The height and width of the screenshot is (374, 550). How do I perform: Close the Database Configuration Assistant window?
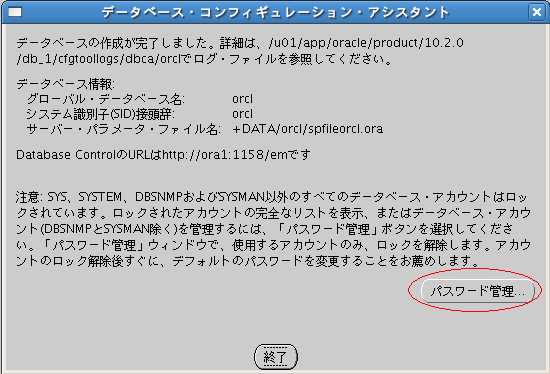537,12
